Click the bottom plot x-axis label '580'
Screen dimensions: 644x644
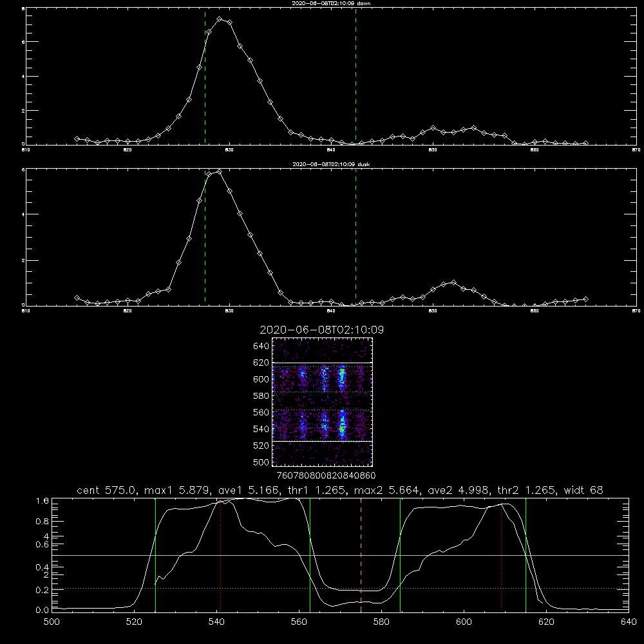tap(381, 622)
